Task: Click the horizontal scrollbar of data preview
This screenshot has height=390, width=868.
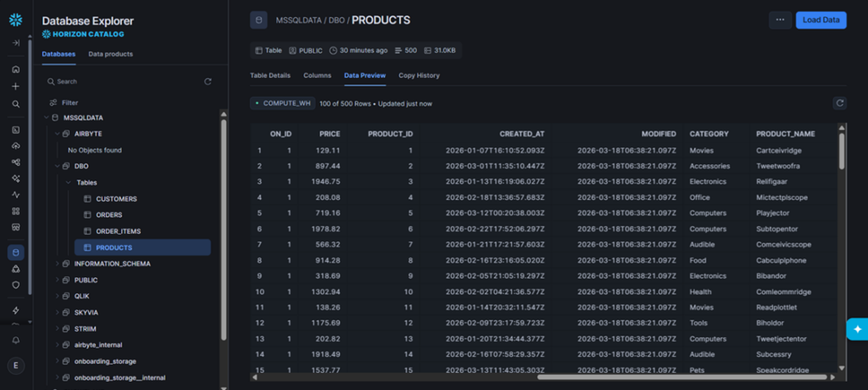Action: point(682,377)
